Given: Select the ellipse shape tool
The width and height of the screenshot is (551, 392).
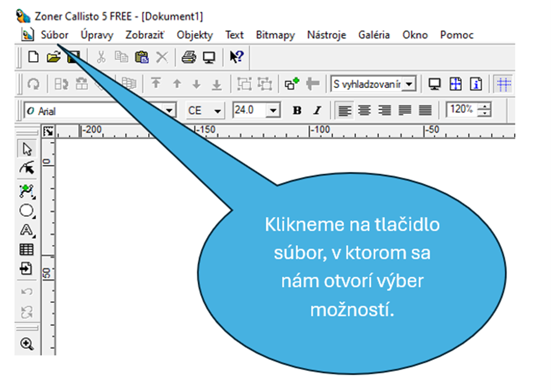Looking at the screenshot, I should (27, 210).
